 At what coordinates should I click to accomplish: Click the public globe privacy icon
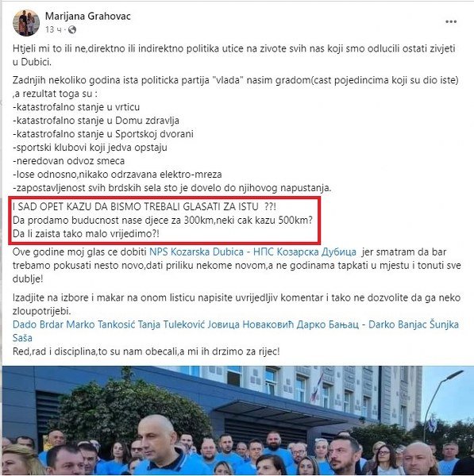tap(72, 30)
